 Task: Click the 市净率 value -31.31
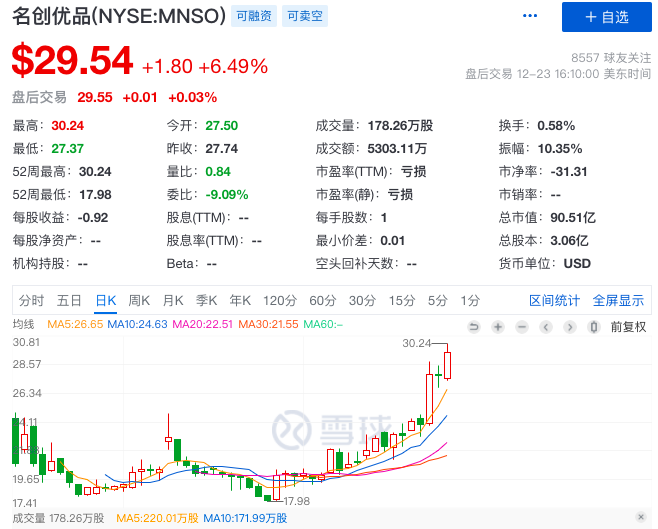click(x=569, y=172)
